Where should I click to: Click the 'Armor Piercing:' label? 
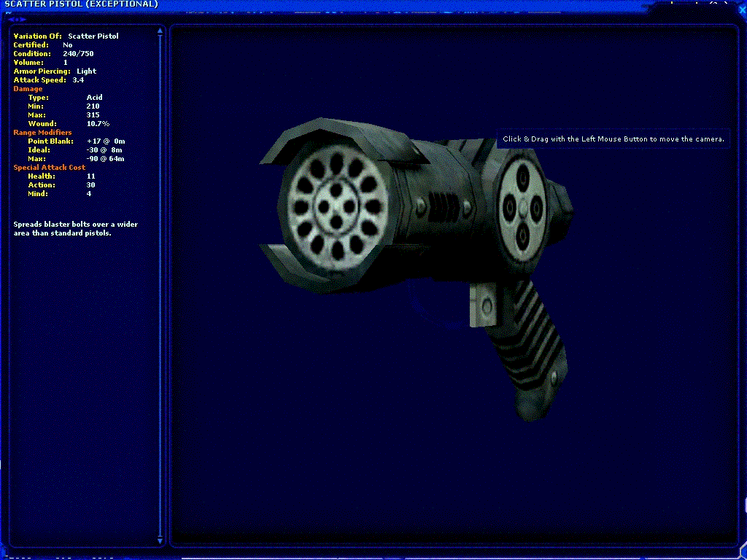click(42, 71)
